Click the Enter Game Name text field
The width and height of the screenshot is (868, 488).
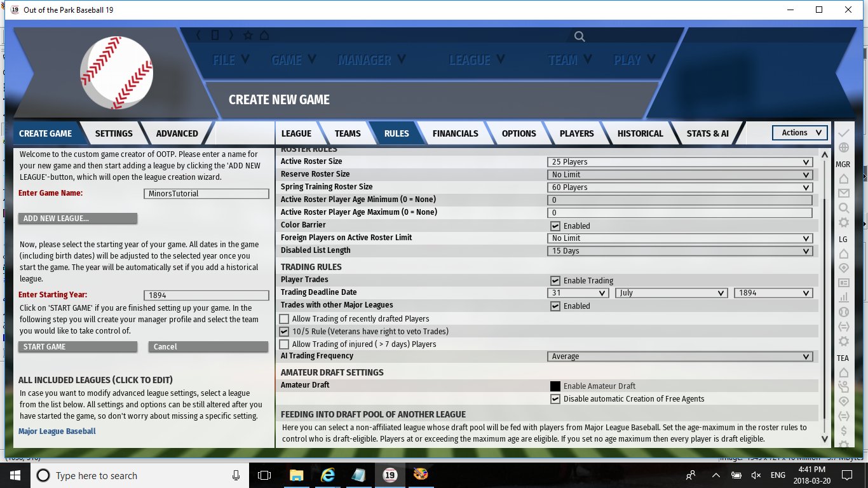207,194
